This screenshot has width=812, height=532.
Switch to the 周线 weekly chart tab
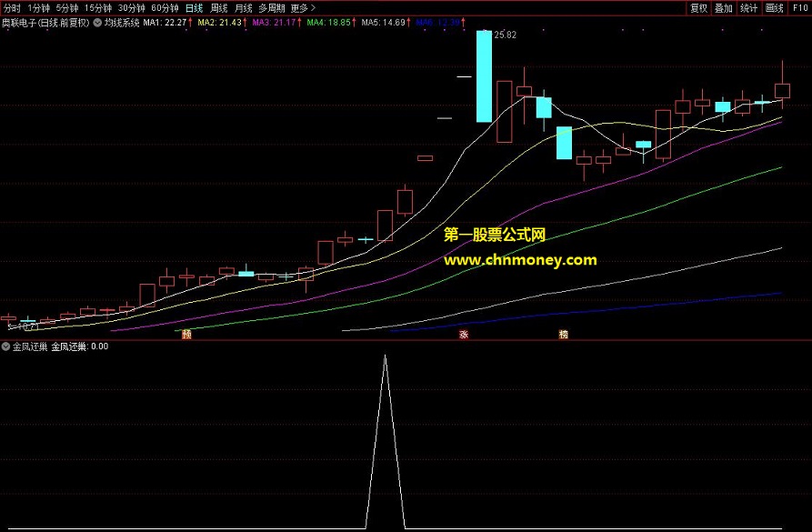coord(219,8)
